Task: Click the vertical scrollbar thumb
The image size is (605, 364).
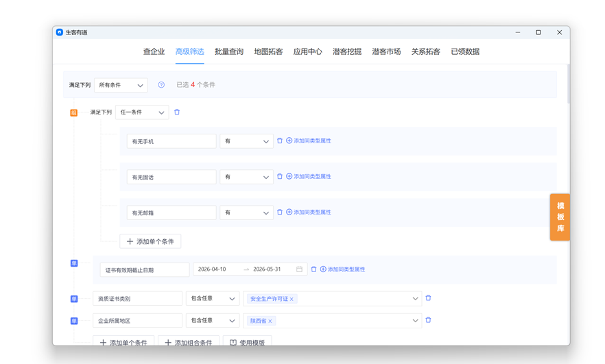Action: pos(569,84)
